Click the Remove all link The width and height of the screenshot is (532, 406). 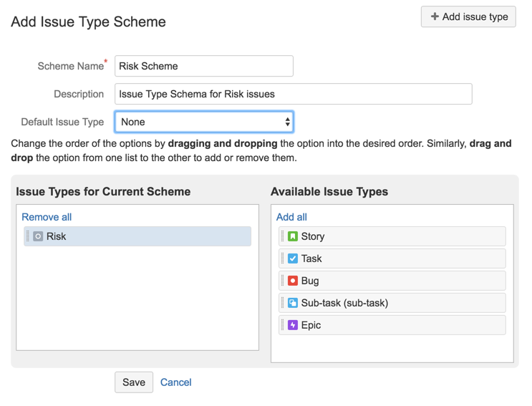point(47,217)
